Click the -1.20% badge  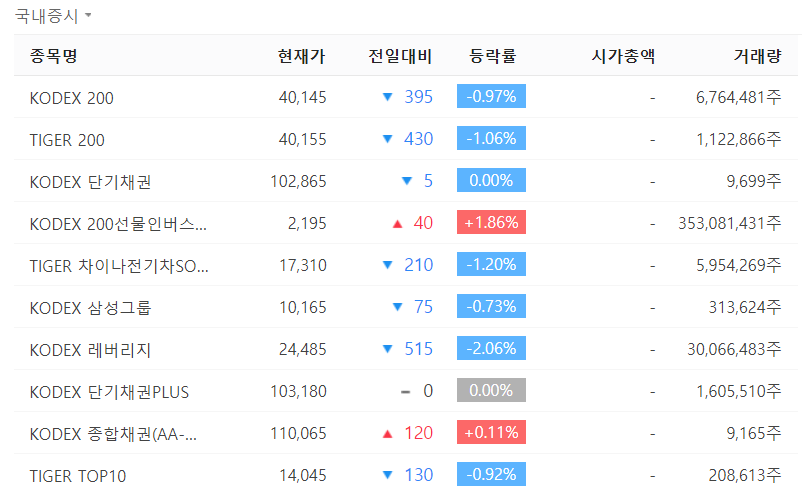coord(491,264)
